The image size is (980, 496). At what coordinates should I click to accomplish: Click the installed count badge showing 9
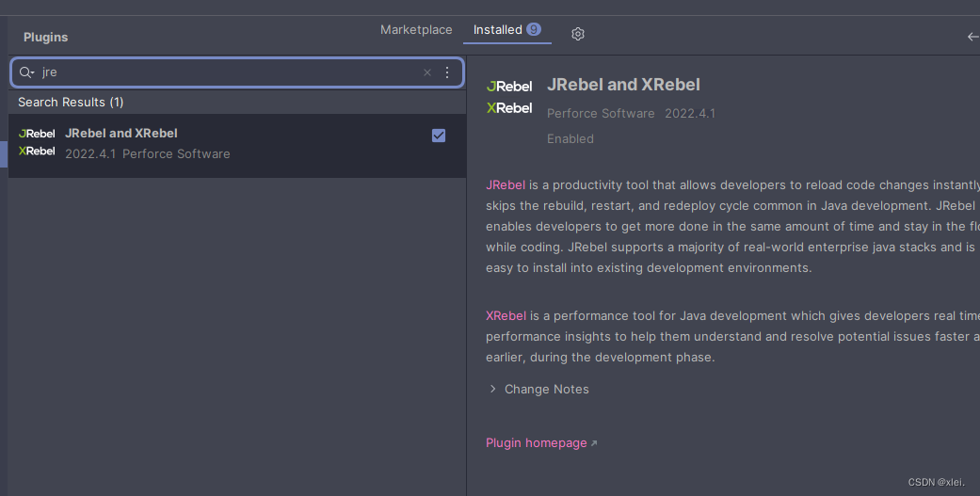[534, 29]
